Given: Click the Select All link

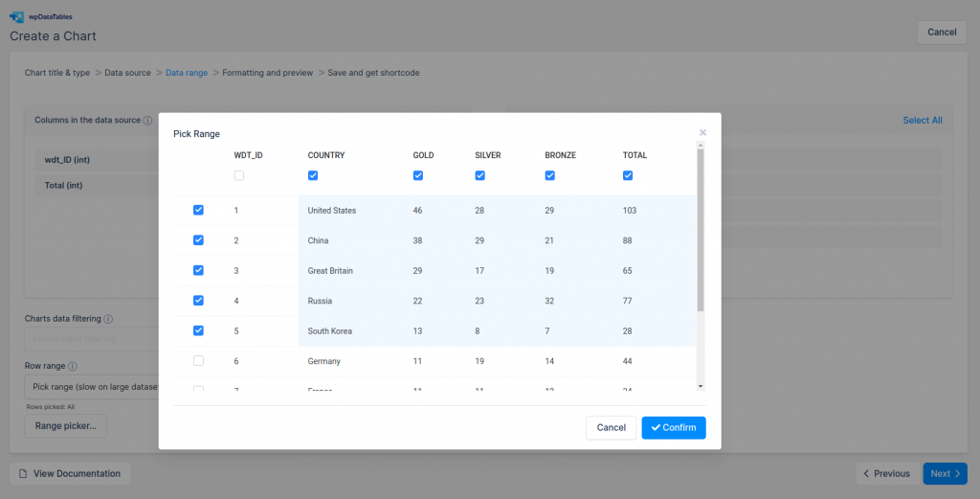Looking at the screenshot, I should click(922, 121).
